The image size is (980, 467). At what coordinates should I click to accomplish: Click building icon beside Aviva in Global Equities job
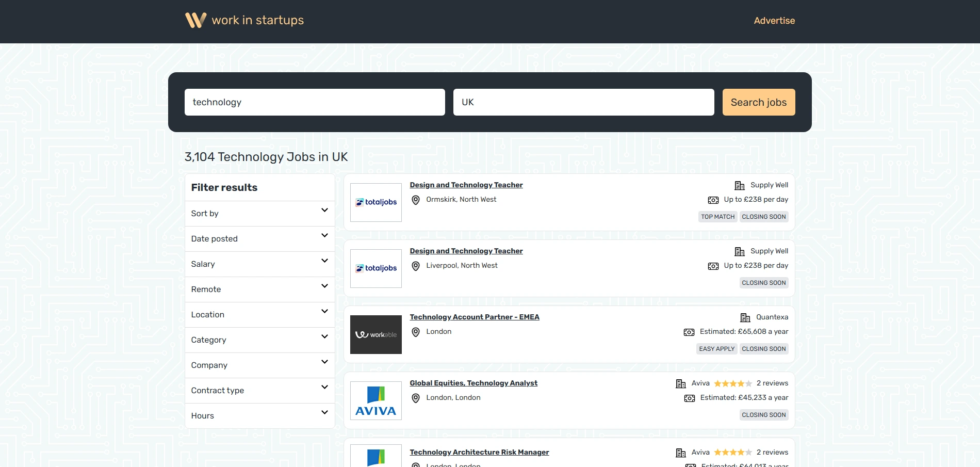click(x=681, y=383)
